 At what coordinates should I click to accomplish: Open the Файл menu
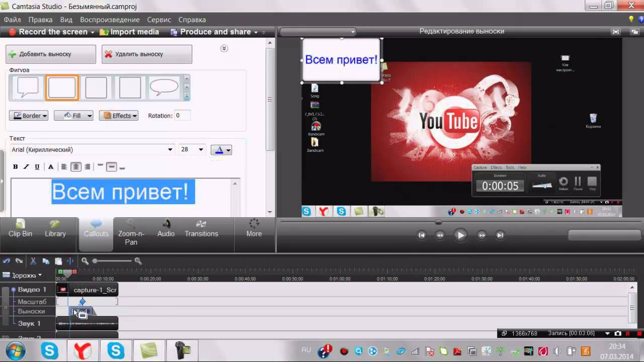12,20
